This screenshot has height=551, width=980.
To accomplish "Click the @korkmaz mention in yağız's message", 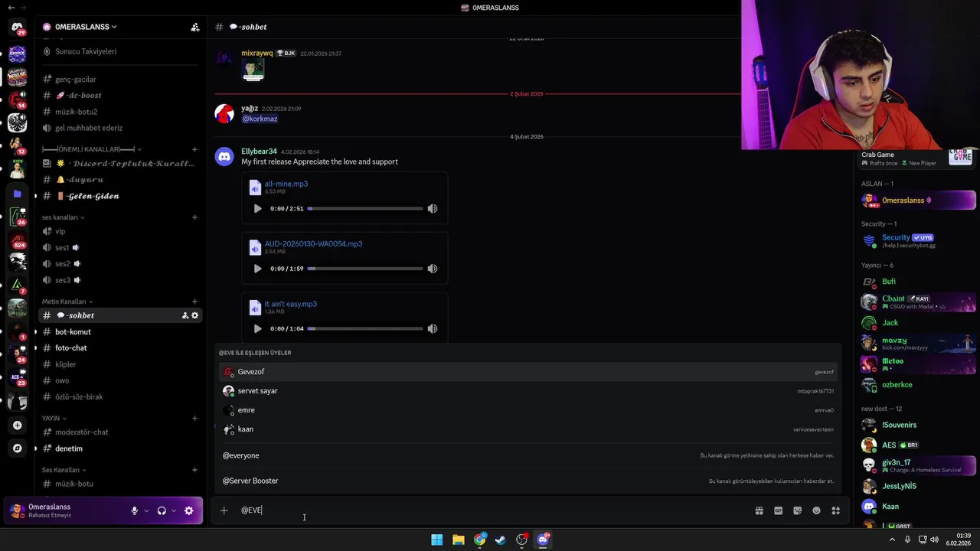I will tap(260, 119).
